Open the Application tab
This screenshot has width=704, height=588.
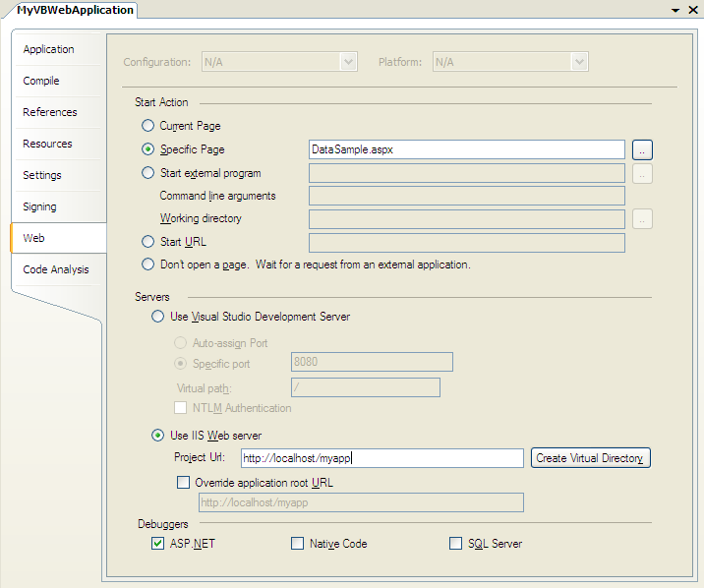pyautogui.click(x=49, y=49)
